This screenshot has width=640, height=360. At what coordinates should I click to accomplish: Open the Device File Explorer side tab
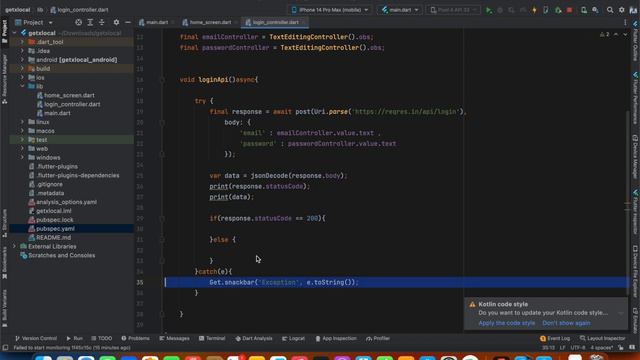636,270
